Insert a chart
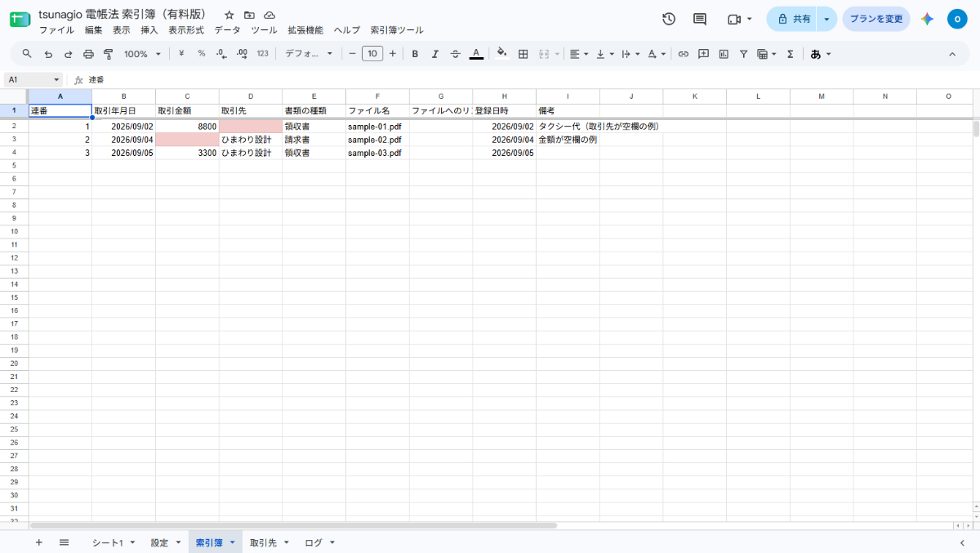Image resolution: width=980 pixels, height=553 pixels. (x=724, y=54)
